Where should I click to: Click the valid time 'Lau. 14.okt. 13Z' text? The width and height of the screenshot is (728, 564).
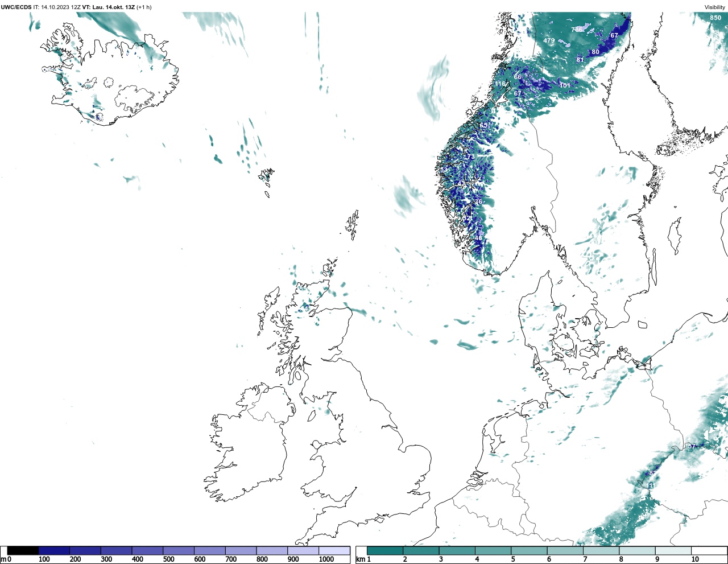click(114, 7)
